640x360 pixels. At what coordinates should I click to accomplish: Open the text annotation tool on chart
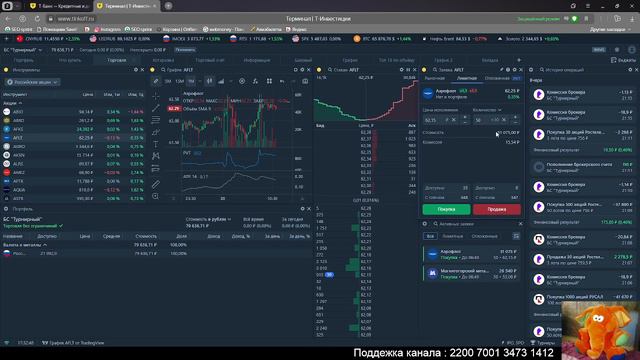tap(156, 144)
